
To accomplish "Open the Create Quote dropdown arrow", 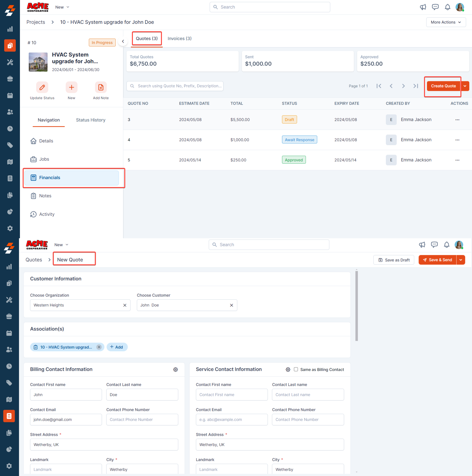I will [465, 86].
